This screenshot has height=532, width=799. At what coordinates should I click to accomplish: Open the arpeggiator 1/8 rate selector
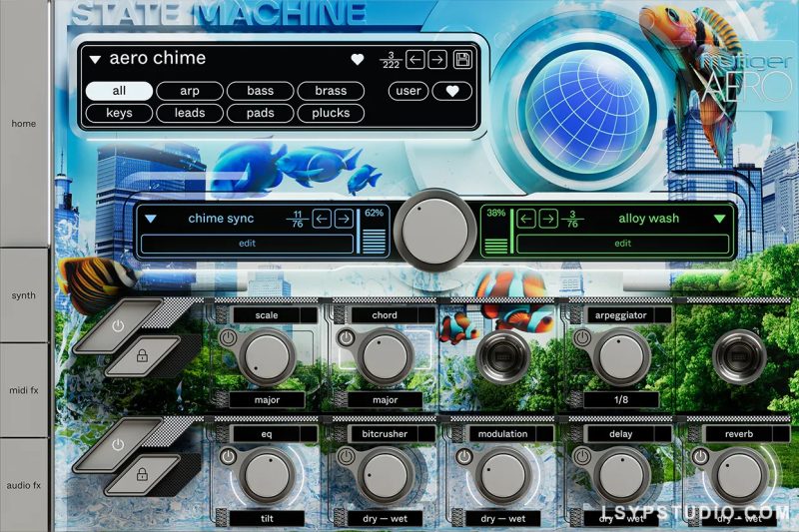(621, 400)
